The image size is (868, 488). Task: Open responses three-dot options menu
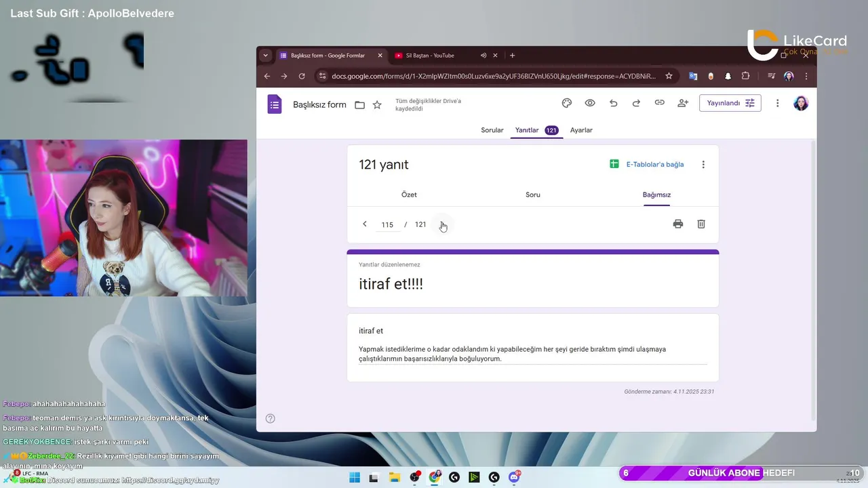703,164
